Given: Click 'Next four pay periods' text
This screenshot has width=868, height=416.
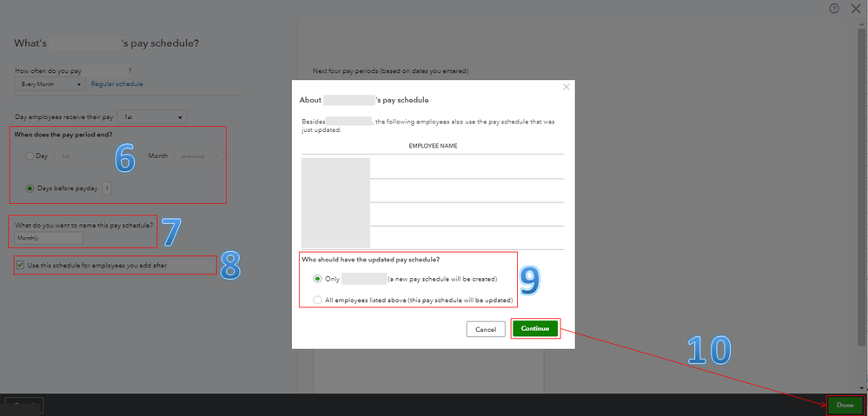Looking at the screenshot, I should pos(390,71).
